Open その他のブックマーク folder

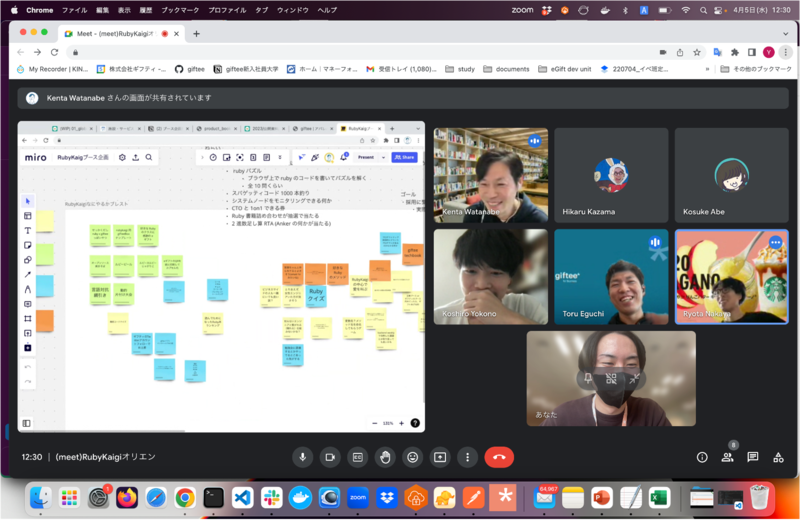coord(756,69)
